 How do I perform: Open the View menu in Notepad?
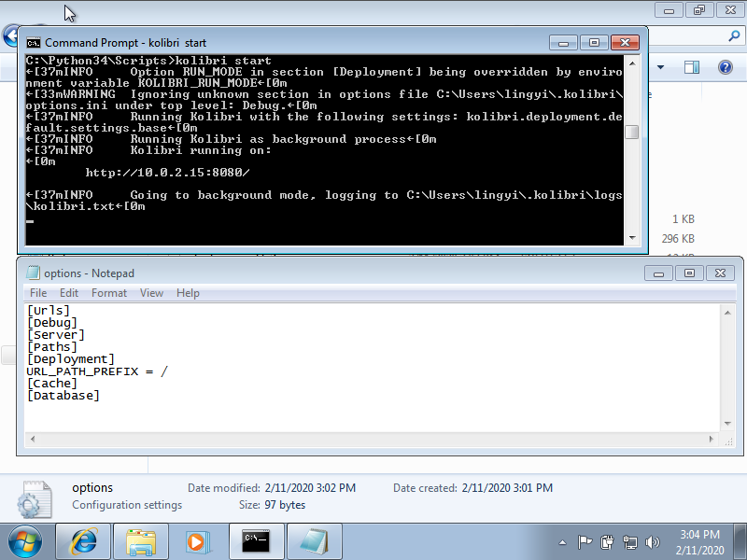pos(151,292)
